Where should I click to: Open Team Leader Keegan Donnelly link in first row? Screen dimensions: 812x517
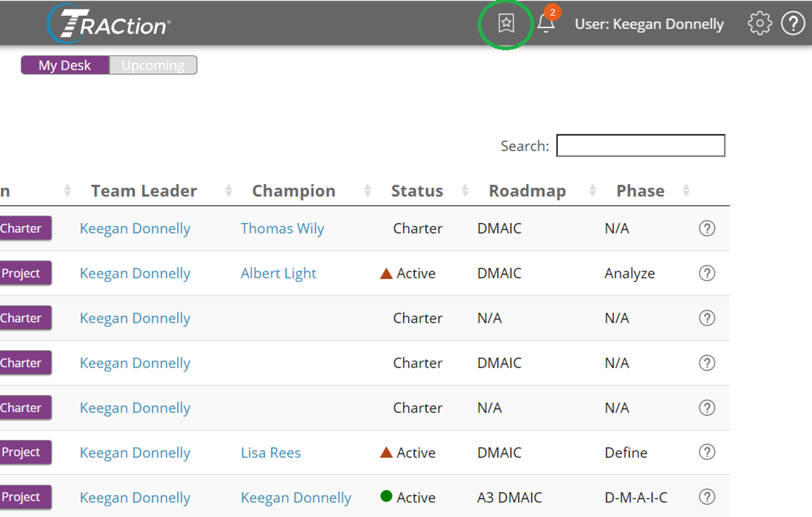coord(135,228)
